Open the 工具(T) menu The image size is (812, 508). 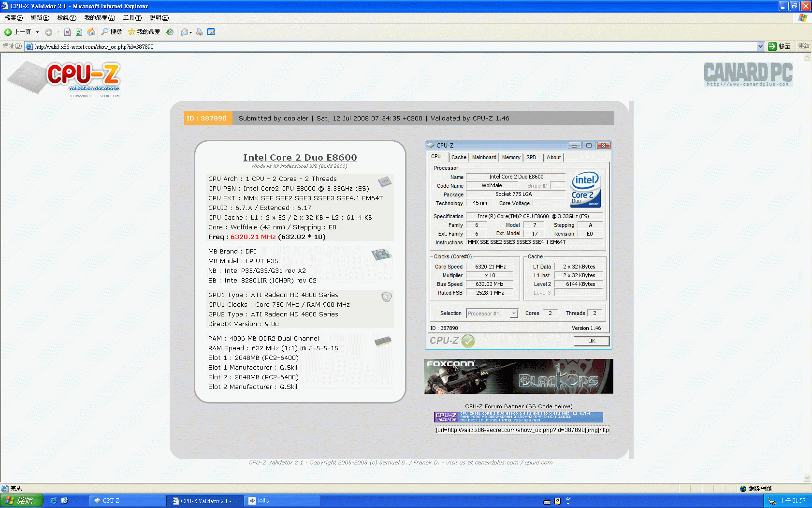coord(132,18)
